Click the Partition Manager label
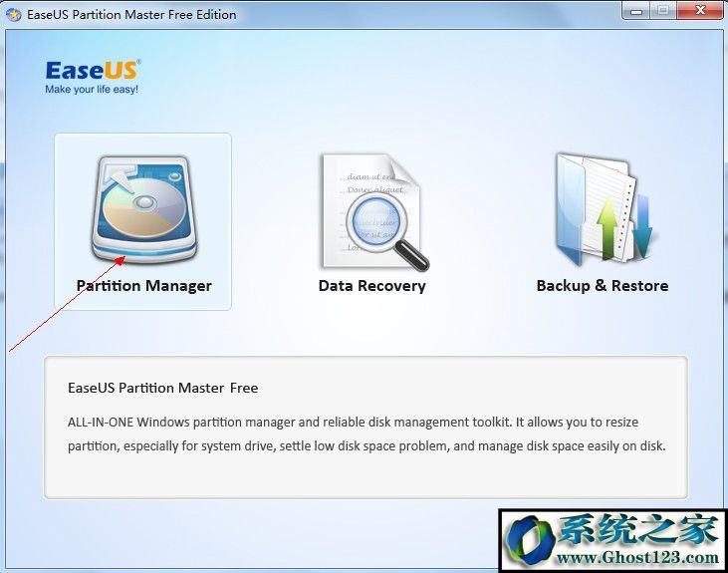Screen dimensions: 728x573 pyautogui.click(x=144, y=285)
